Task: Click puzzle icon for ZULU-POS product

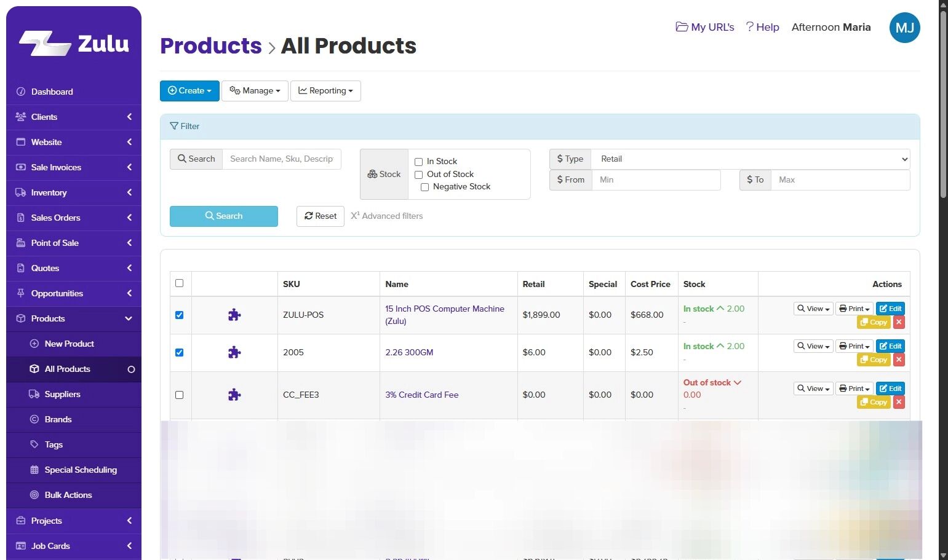Action: pos(234,315)
